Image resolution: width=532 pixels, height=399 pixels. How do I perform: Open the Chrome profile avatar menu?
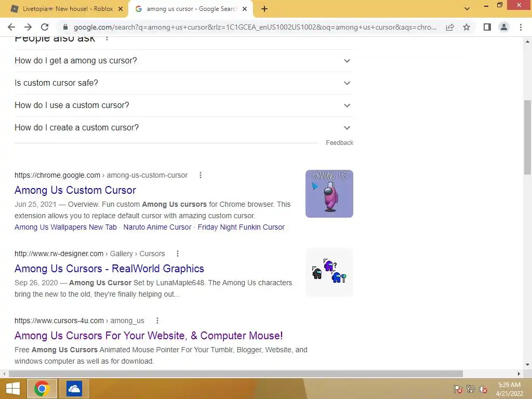[504, 27]
